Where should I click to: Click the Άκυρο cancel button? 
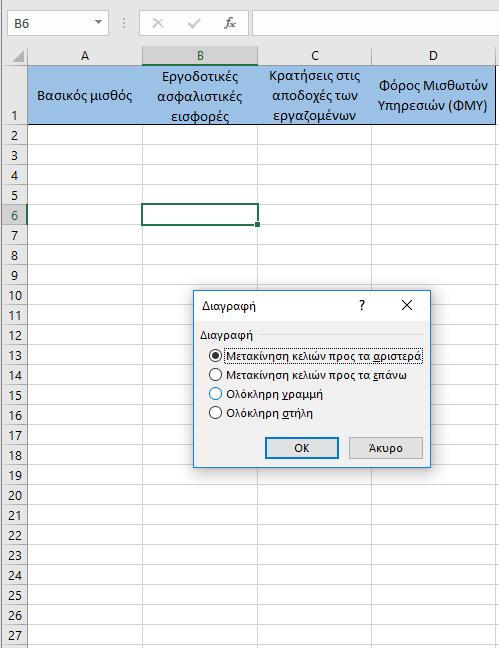[x=386, y=448]
